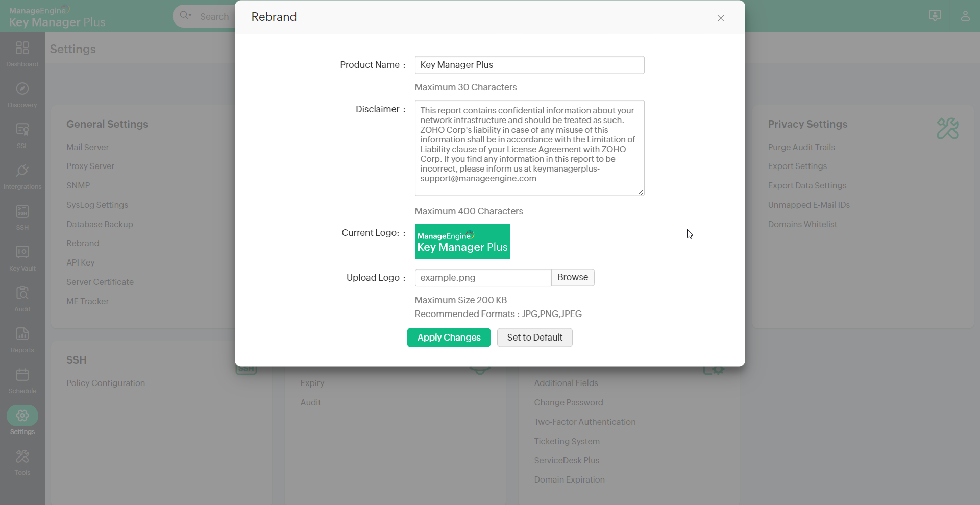The height and width of the screenshot is (505, 980).
Task: Open Change Password
Action: click(x=569, y=403)
